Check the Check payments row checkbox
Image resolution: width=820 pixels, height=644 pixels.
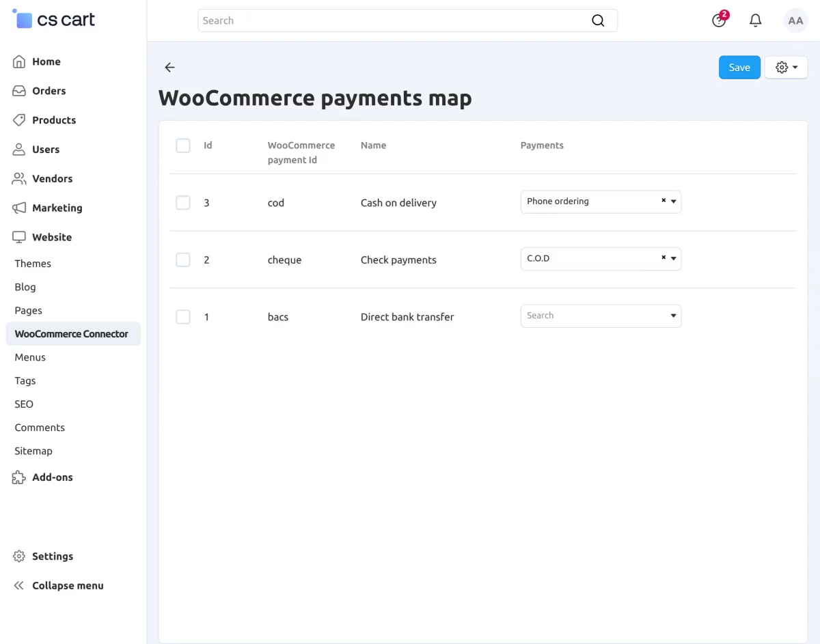[183, 260]
